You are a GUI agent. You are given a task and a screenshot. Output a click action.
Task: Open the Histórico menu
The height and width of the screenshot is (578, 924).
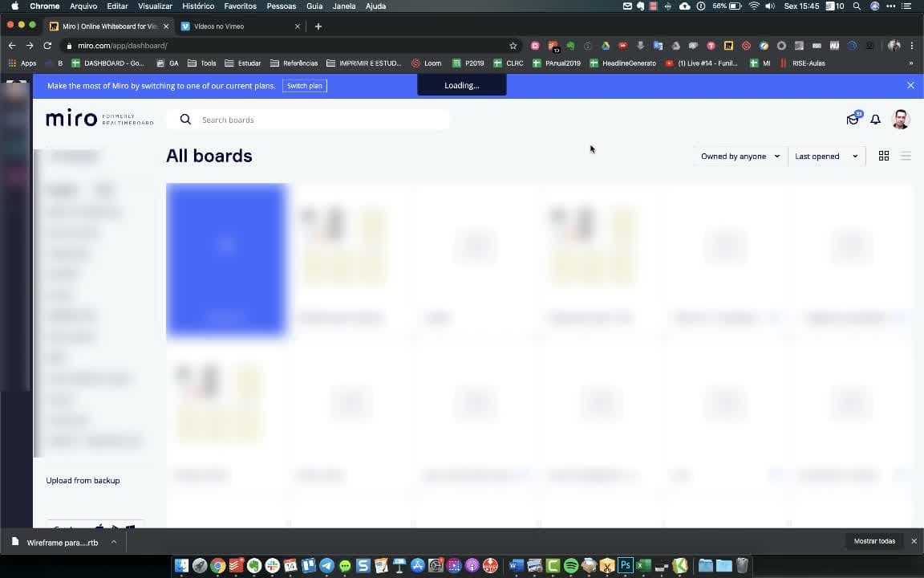tap(198, 6)
